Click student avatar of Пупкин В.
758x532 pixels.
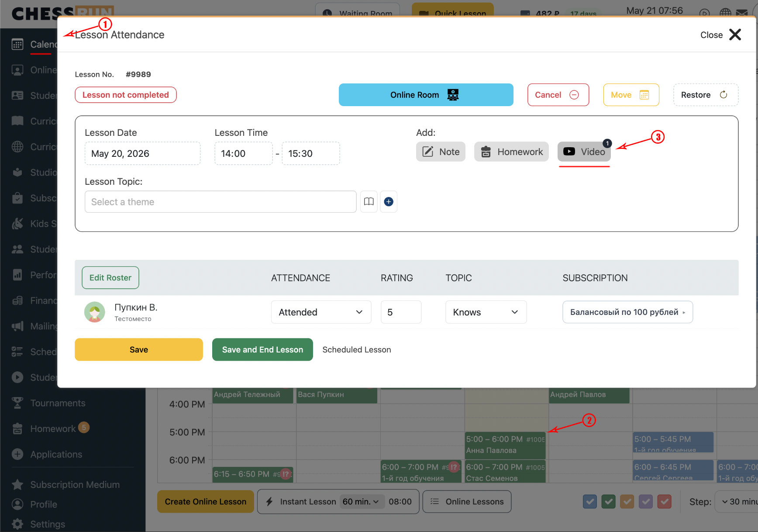pyautogui.click(x=95, y=312)
